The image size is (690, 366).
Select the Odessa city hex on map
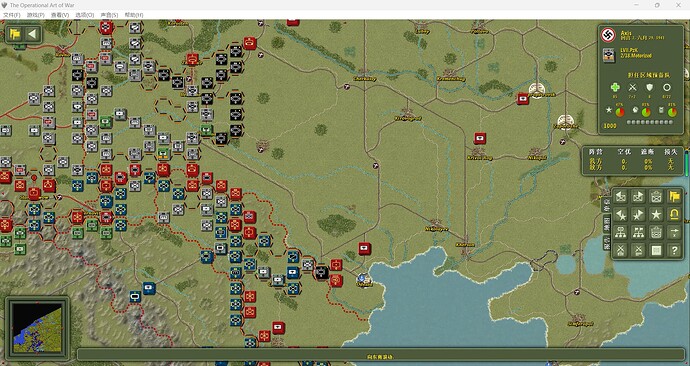[363, 279]
